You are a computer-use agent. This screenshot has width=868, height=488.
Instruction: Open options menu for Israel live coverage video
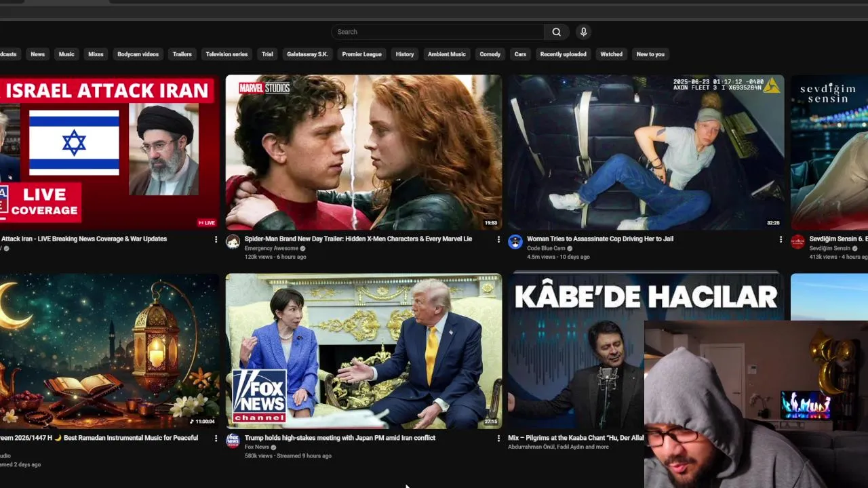point(216,239)
